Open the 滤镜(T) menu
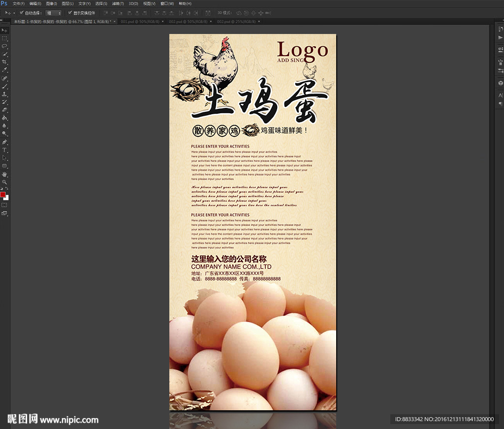The image size is (504, 429). pos(118,3)
